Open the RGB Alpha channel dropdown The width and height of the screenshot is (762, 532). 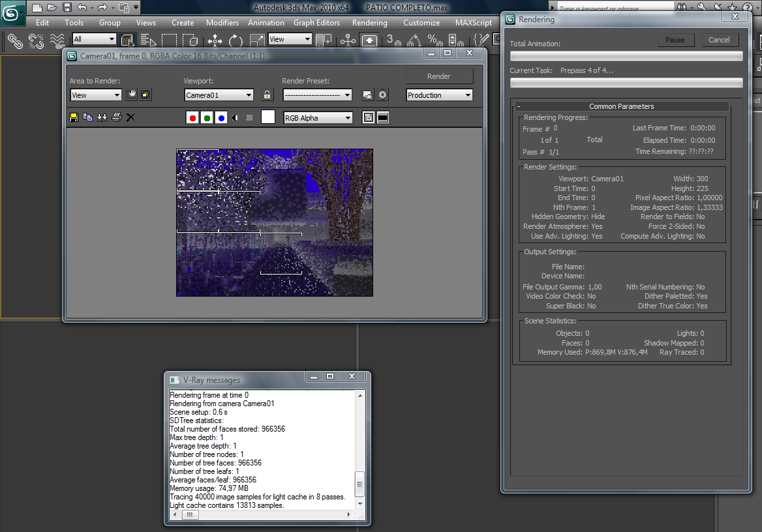(x=318, y=117)
